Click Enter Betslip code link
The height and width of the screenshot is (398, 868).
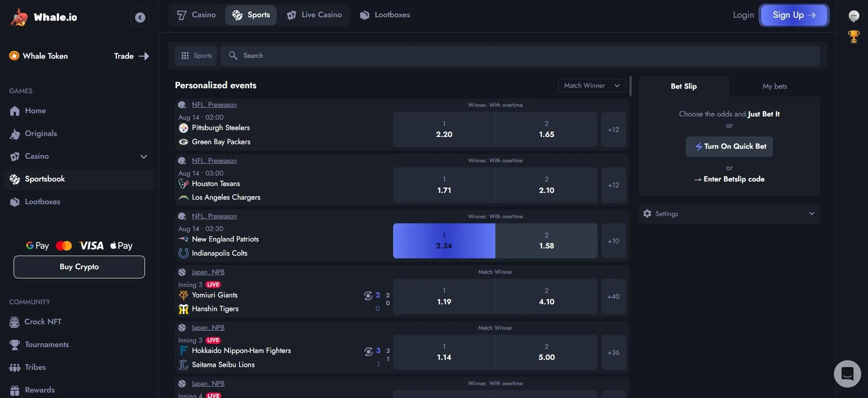point(729,179)
